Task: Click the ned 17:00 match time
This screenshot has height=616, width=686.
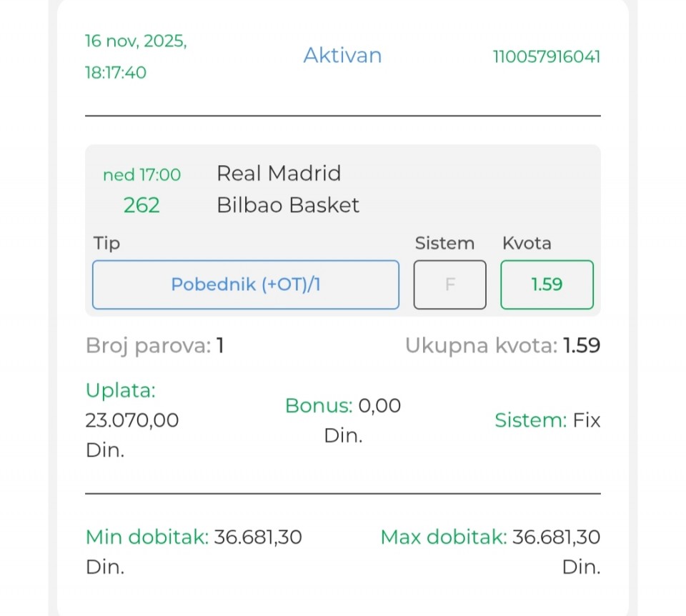Action: 141,175
